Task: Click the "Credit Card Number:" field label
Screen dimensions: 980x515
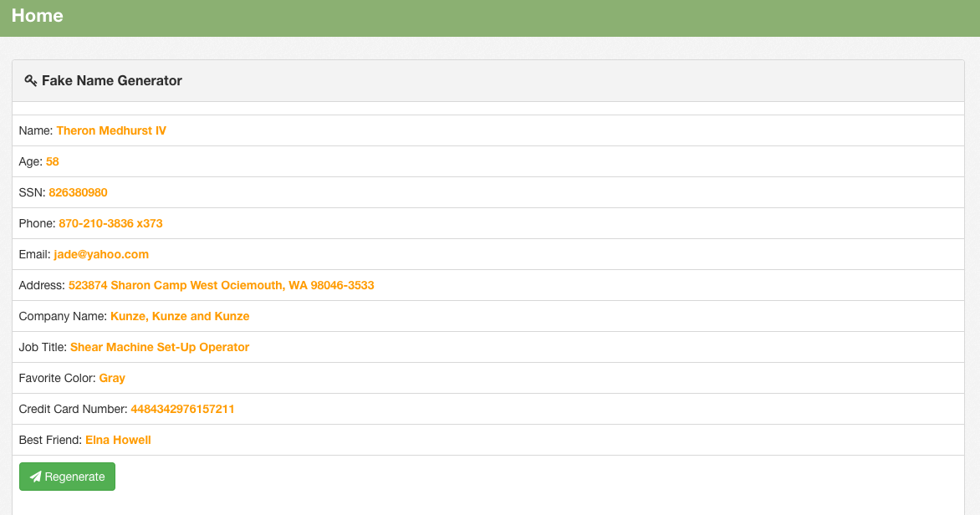Action: click(73, 409)
